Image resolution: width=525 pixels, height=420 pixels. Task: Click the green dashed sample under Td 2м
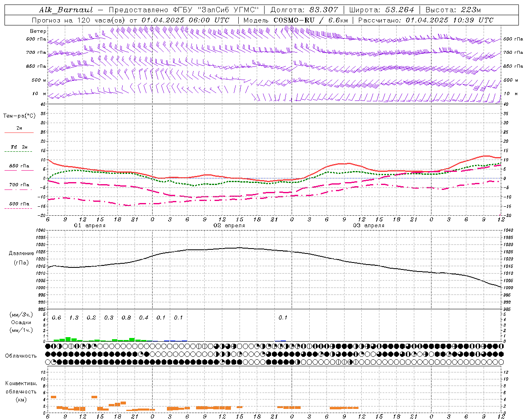point(18,152)
